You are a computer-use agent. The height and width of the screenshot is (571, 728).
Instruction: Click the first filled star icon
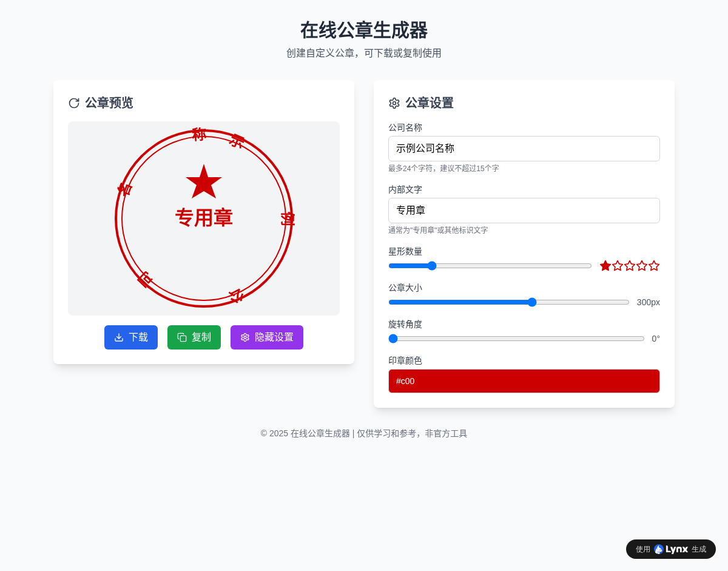[x=605, y=266]
